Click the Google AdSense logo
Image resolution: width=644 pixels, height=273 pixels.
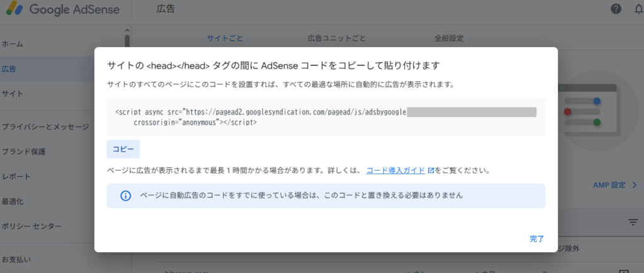pyautogui.click(x=63, y=9)
